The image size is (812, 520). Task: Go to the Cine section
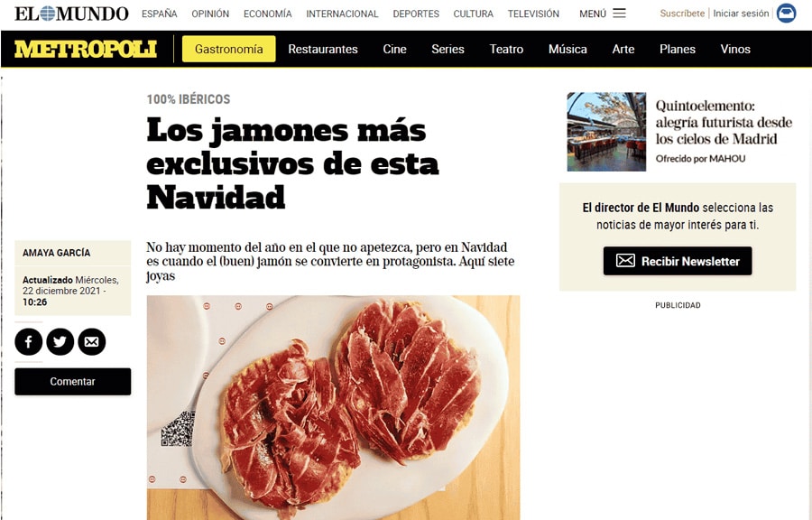(394, 50)
